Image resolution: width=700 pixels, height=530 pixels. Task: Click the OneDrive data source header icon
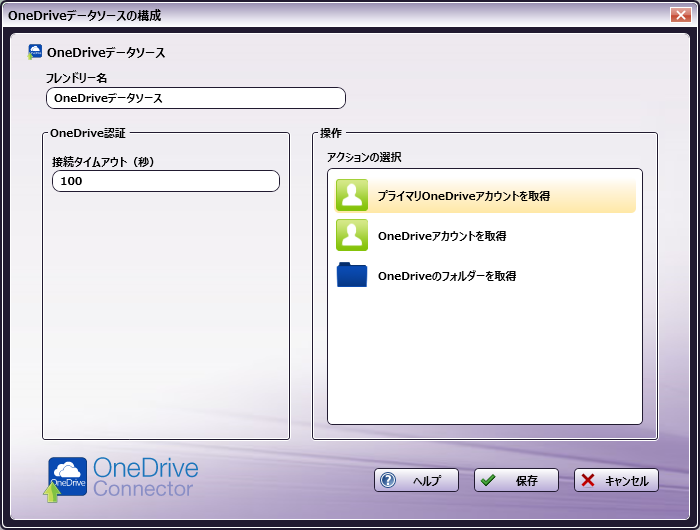(x=35, y=52)
